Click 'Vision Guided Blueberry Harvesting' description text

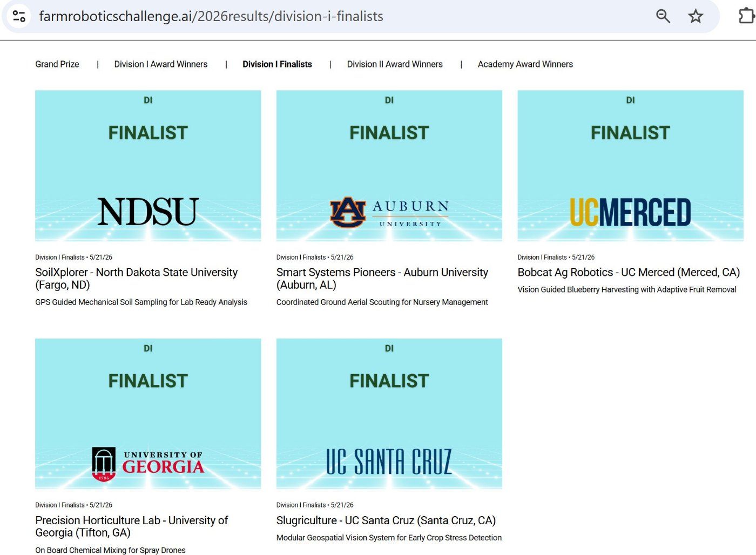(x=627, y=290)
